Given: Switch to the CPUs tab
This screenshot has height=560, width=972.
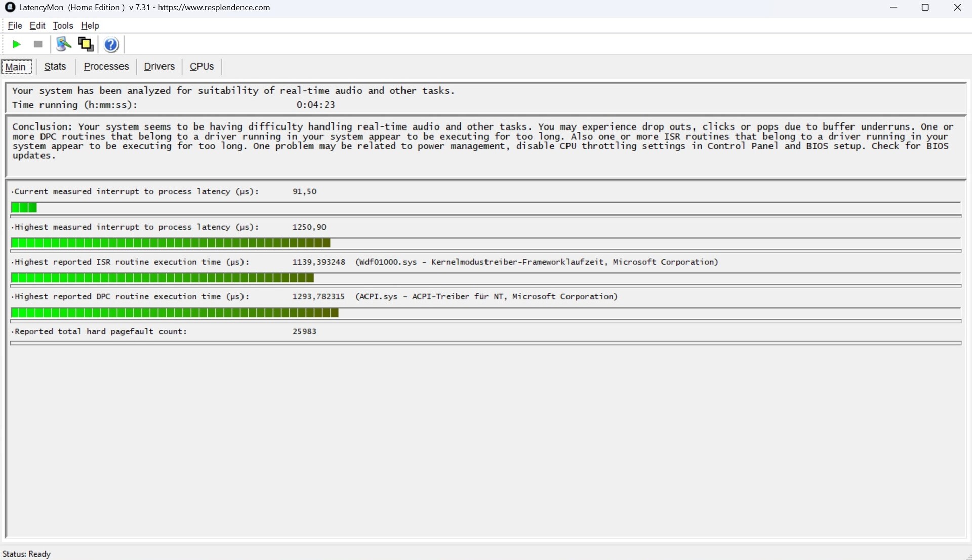Looking at the screenshot, I should tap(201, 67).
